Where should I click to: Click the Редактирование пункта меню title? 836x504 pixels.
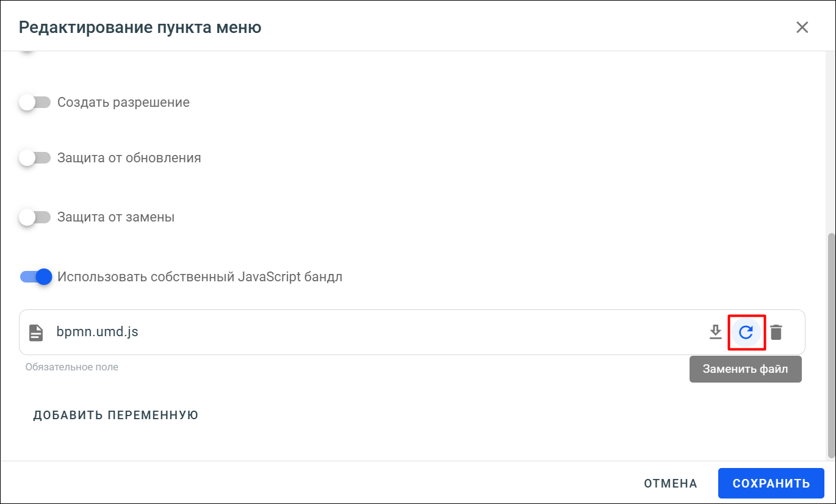[x=140, y=27]
